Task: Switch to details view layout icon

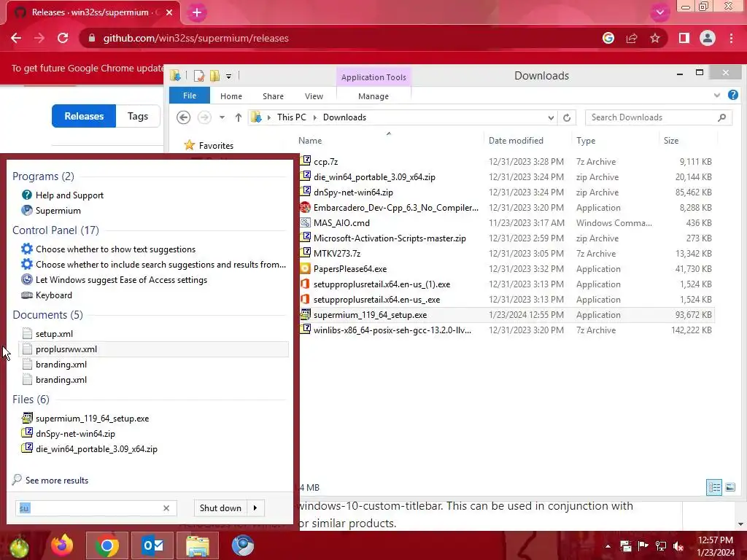Action: (x=714, y=487)
